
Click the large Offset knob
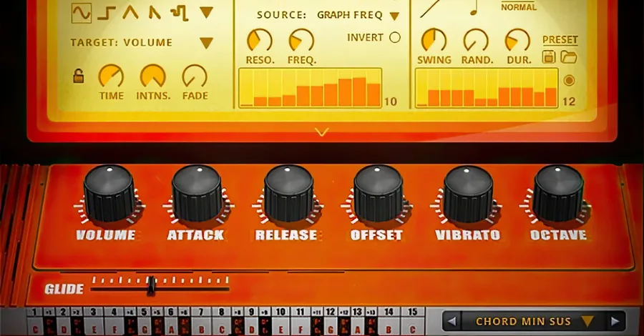tap(378, 194)
